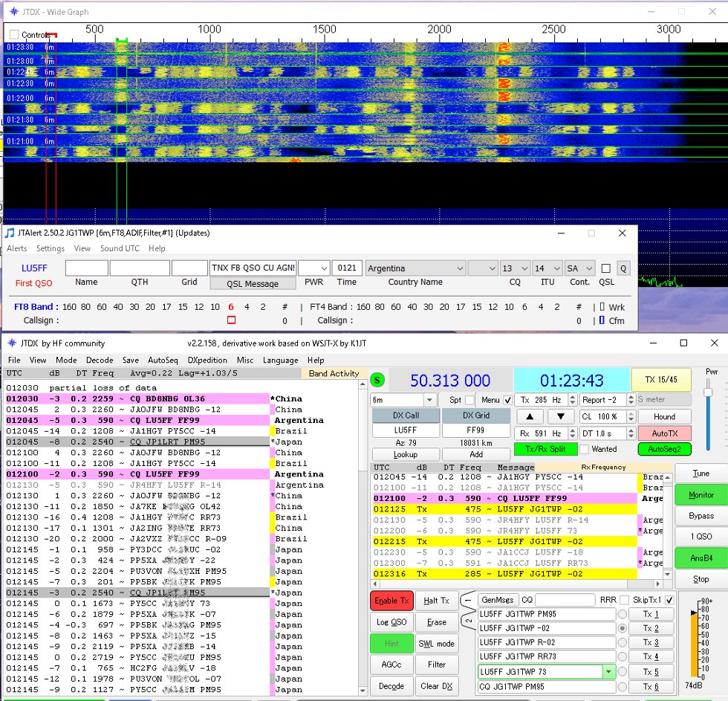The image size is (728, 701).
Task: Step the DT 1.0 s spinner
Action: coord(630,433)
